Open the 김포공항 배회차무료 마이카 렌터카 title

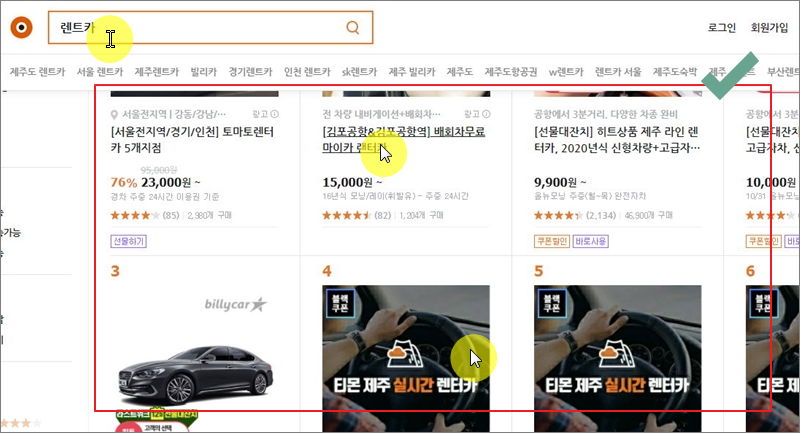point(404,140)
